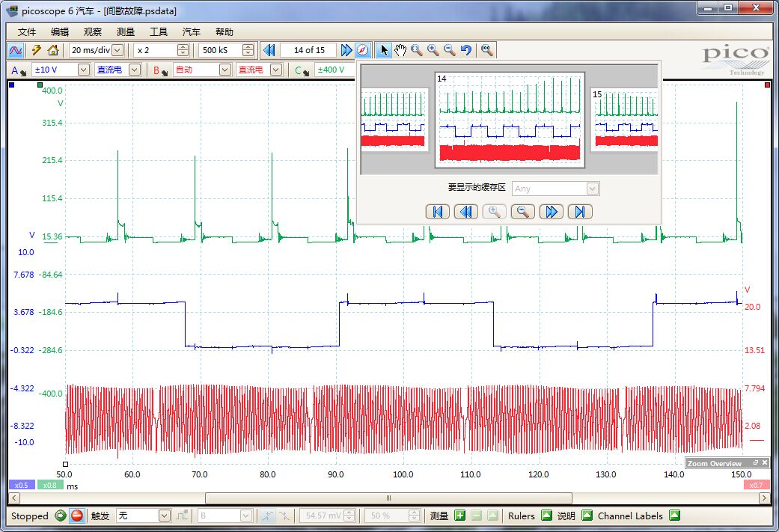Select buffer 15 thumbnail in navigator

(x=625, y=120)
